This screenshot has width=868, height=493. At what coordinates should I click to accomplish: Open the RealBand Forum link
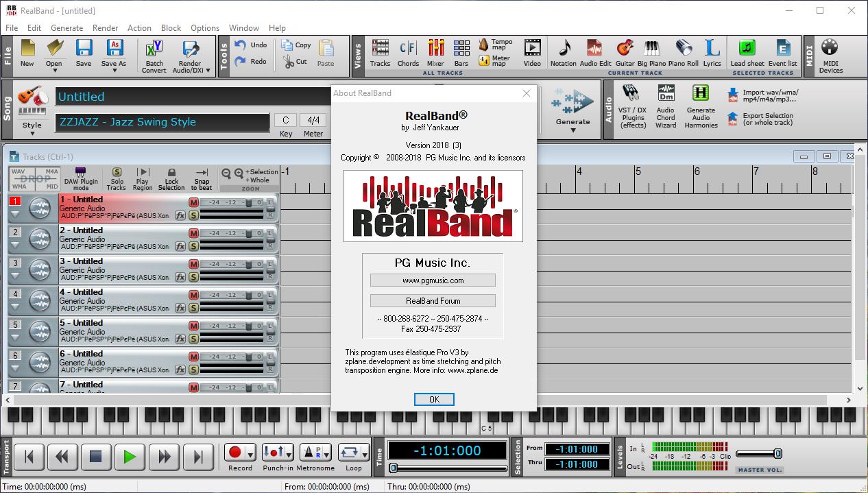[433, 300]
